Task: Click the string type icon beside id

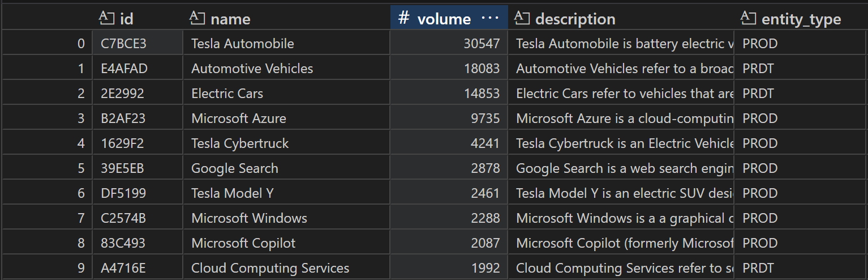Action: point(107,19)
